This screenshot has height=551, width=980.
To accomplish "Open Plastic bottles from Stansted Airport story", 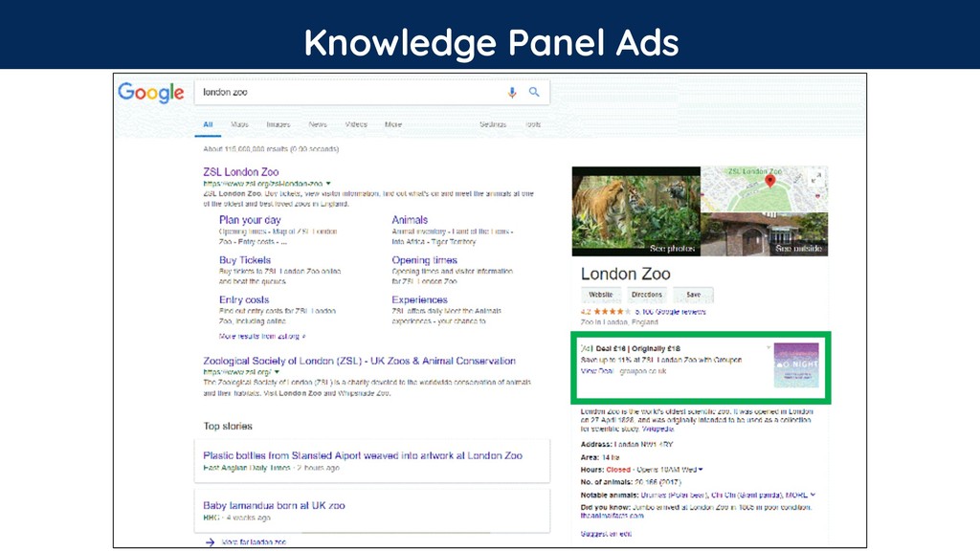I will pyautogui.click(x=363, y=455).
